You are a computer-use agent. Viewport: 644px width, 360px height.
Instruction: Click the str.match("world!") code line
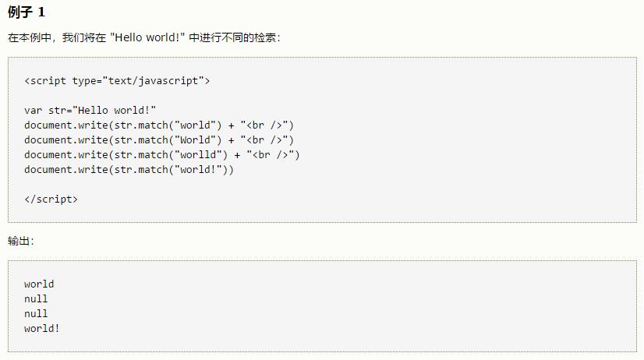(x=129, y=169)
